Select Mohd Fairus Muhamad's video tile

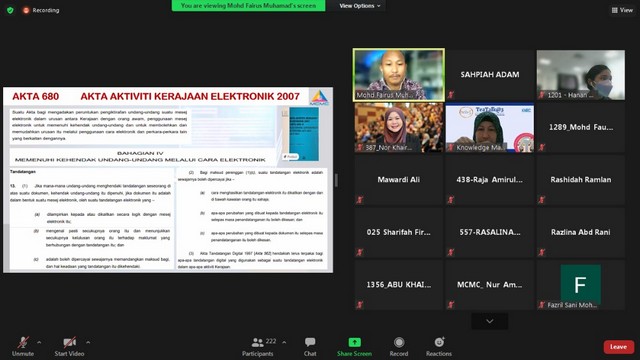(399, 75)
